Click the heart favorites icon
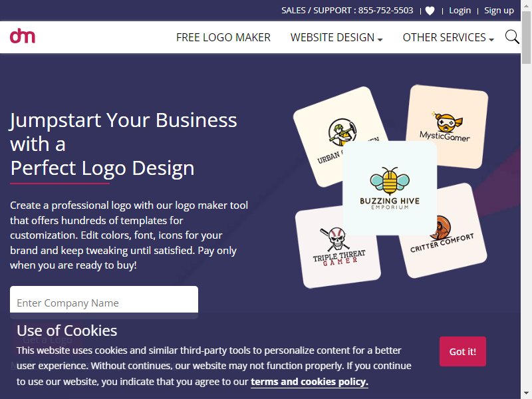 430,11
